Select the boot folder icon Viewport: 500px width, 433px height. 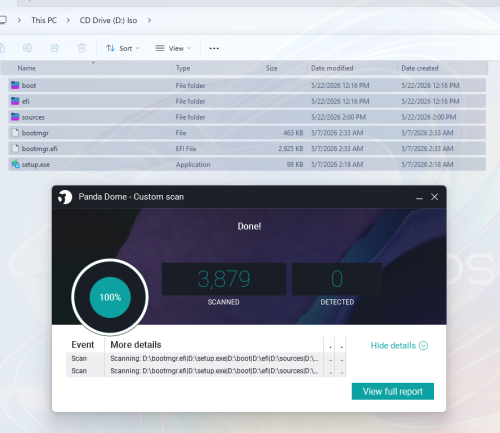tap(15, 85)
